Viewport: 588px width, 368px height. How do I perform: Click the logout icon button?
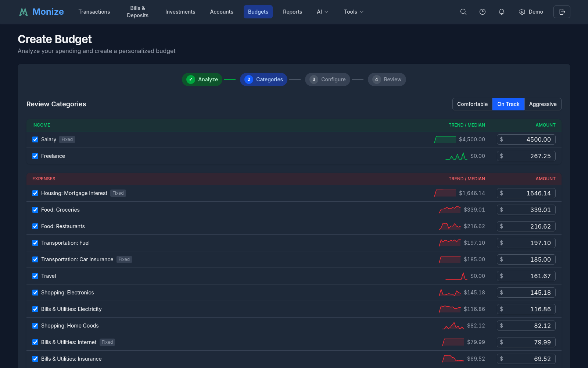pos(562,12)
